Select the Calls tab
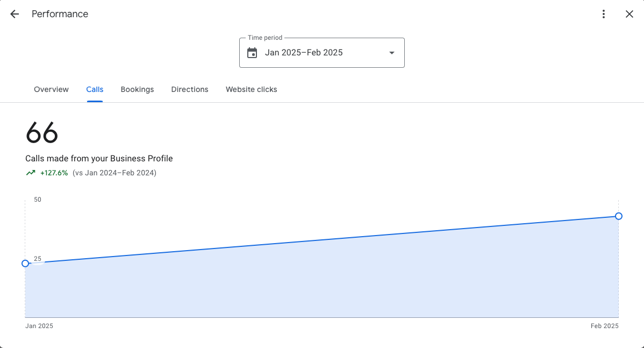The width and height of the screenshot is (644, 348). [x=95, y=90]
